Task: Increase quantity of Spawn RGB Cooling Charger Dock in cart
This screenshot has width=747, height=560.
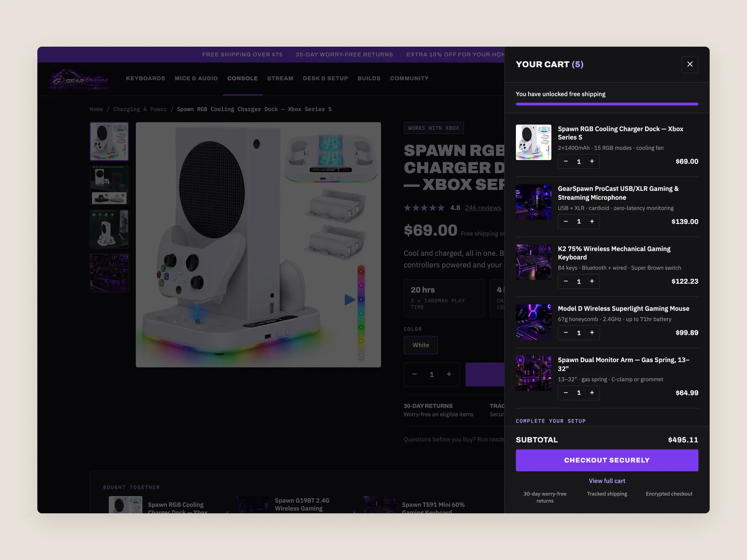Action: point(592,161)
